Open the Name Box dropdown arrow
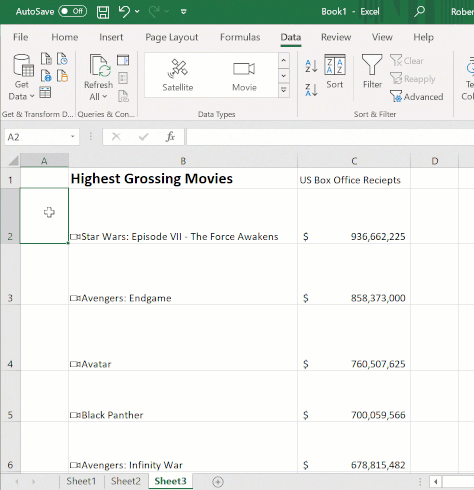The height and width of the screenshot is (490, 474). pyautogui.click(x=72, y=137)
